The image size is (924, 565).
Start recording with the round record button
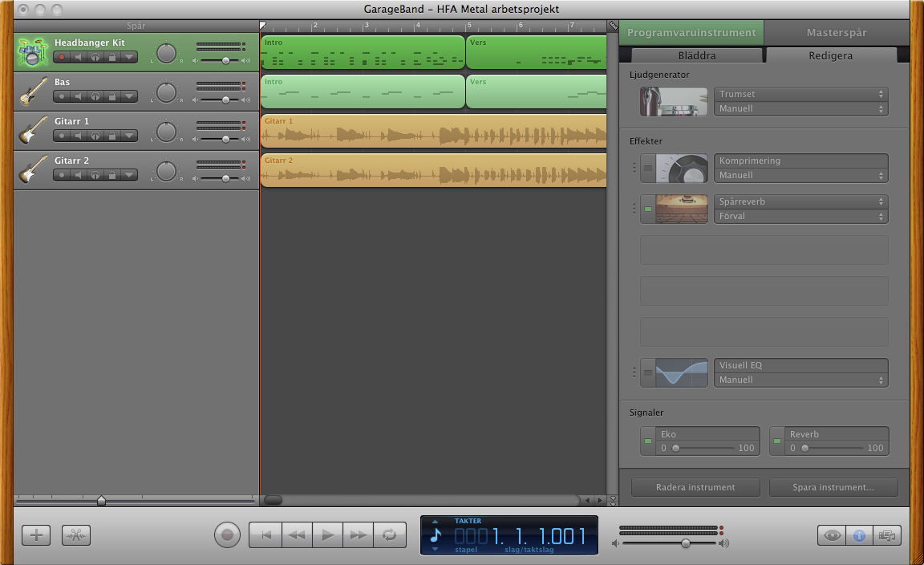pyautogui.click(x=227, y=535)
